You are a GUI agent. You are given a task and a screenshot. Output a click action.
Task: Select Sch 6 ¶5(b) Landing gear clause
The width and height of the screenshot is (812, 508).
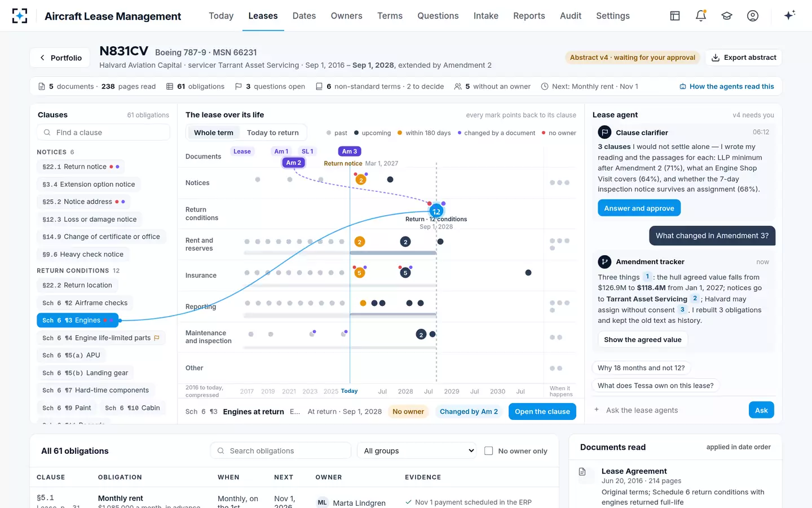85,373
